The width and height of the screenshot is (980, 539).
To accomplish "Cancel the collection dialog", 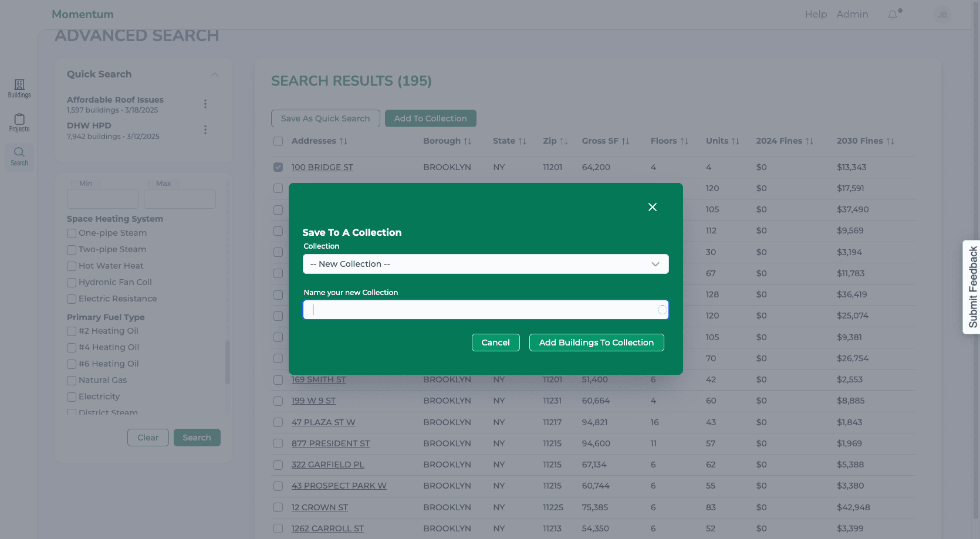I will pyautogui.click(x=495, y=343).
